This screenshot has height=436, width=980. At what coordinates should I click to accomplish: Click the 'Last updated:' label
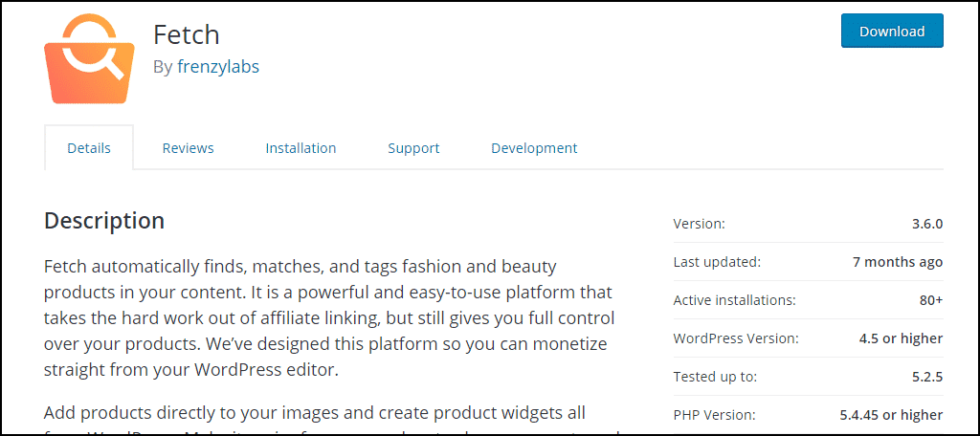717,262
